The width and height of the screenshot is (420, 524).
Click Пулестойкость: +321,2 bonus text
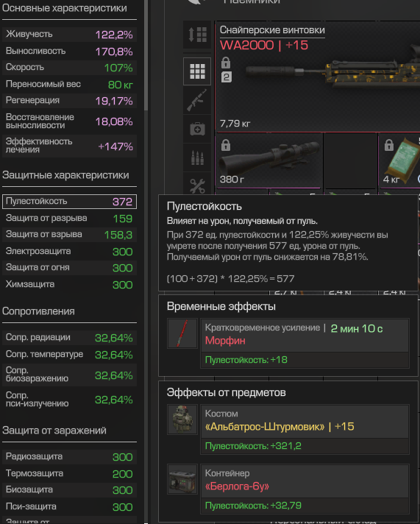(x=253, y=446)
